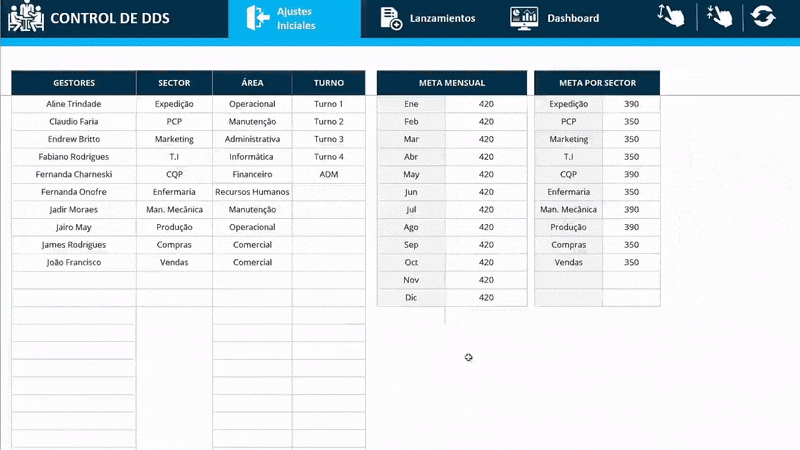Click the Expedição sector goal value 390
Viewport: 800px width, 450px height.
point(631,104)
